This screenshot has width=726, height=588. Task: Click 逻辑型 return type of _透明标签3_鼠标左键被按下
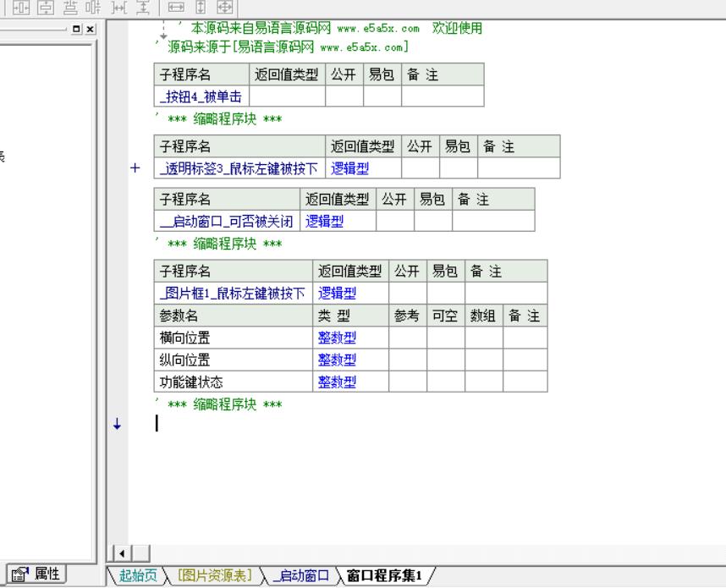point(350,168)
